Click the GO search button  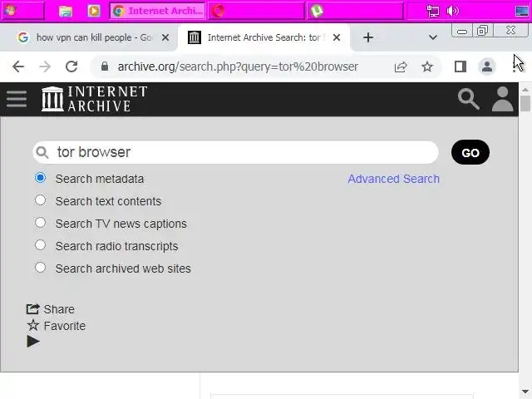[x=470, y=152]
